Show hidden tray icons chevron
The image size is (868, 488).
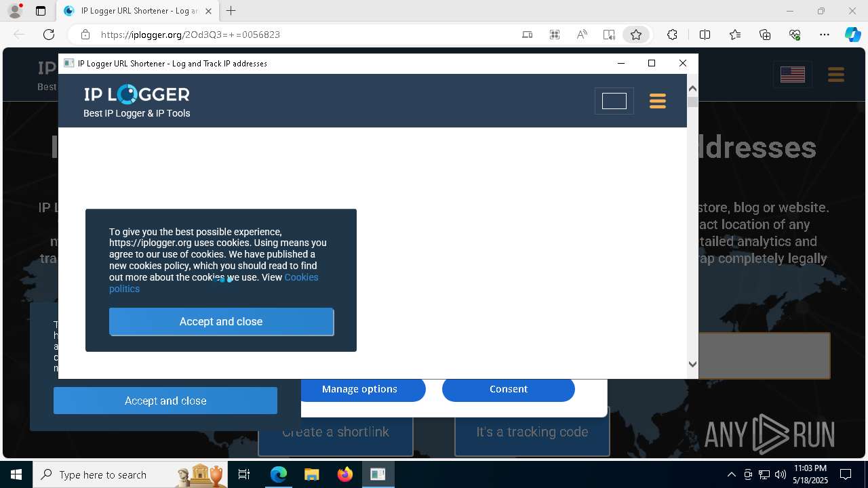click(731, 474)
